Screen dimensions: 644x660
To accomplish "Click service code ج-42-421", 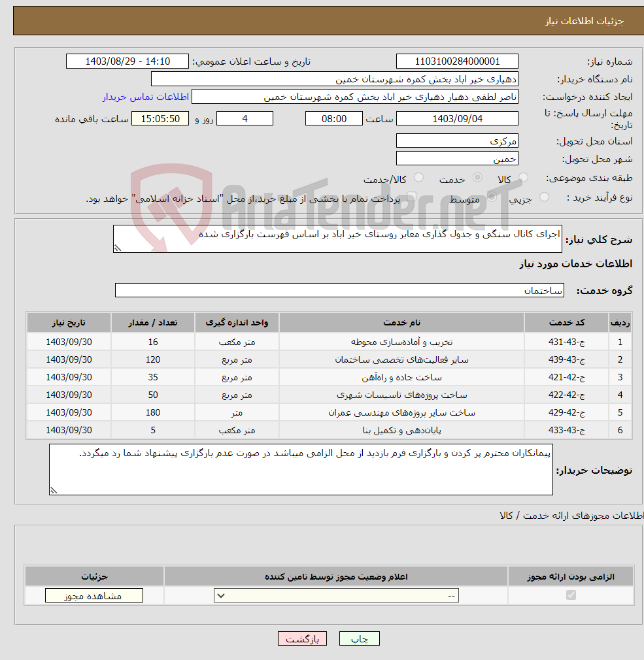I will [x=566, y=377].
